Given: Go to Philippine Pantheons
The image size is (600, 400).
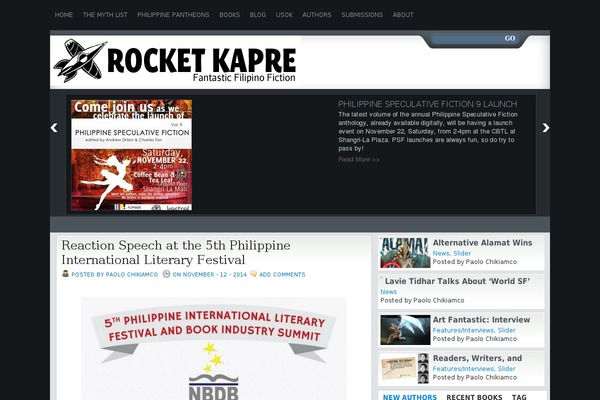Looking at the screenshot, I should point(173,15).
